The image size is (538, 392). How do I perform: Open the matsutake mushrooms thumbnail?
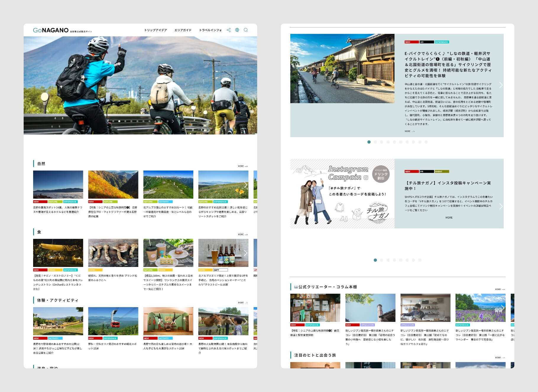[113, 253]
